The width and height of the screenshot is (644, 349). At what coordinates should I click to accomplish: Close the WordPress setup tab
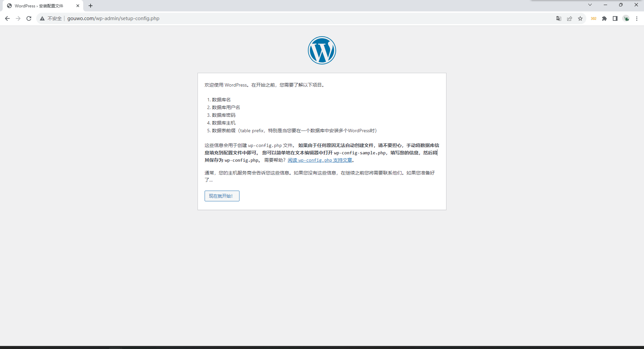[78, 6]
